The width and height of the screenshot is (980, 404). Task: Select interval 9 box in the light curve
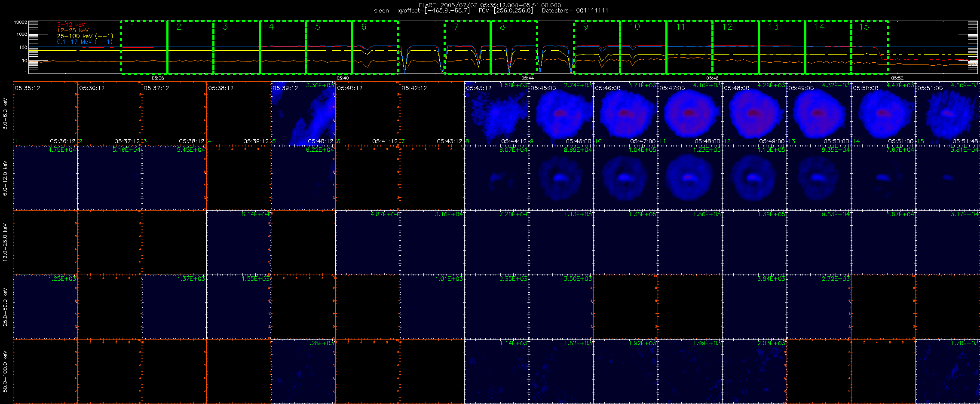597,47
